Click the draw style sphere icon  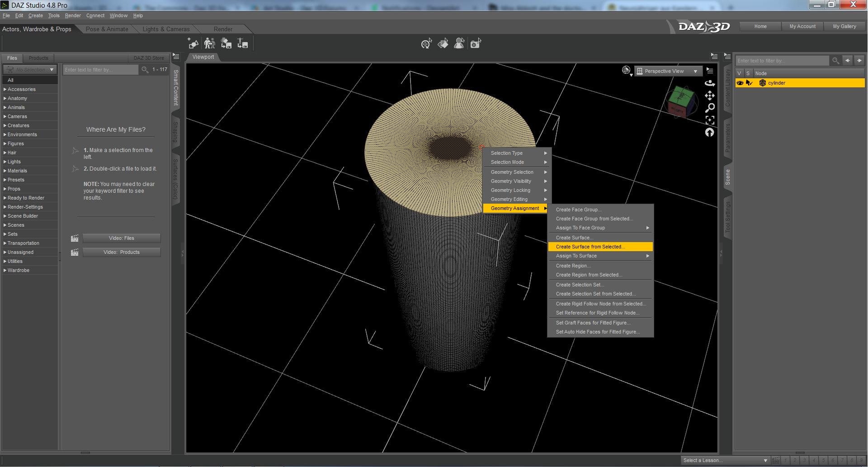626,70
